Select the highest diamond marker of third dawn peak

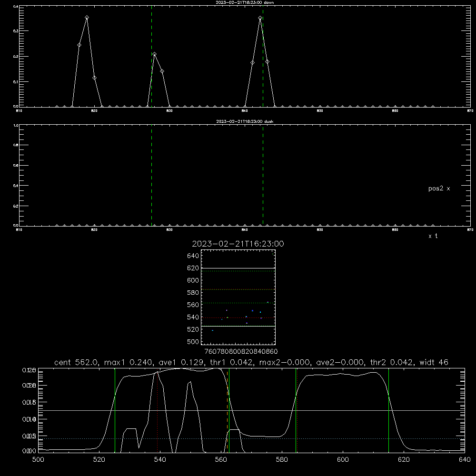260,18
